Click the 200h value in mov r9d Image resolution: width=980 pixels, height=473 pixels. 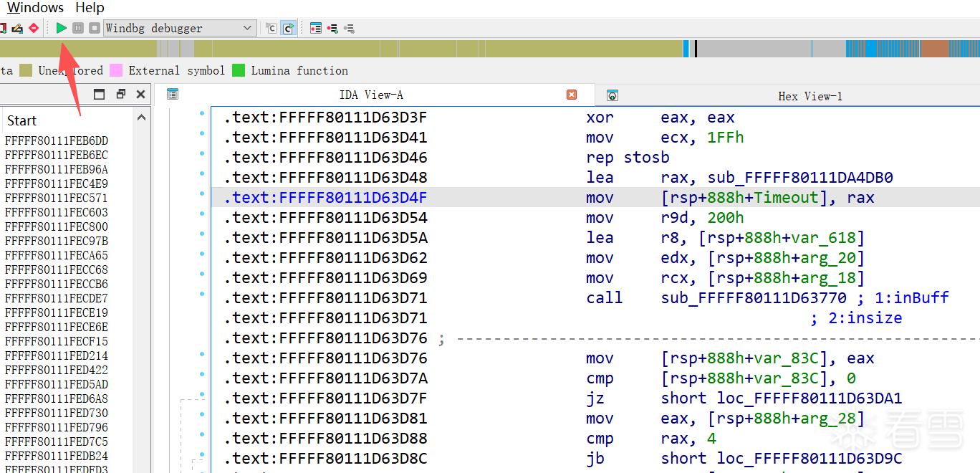coord(726,218)
